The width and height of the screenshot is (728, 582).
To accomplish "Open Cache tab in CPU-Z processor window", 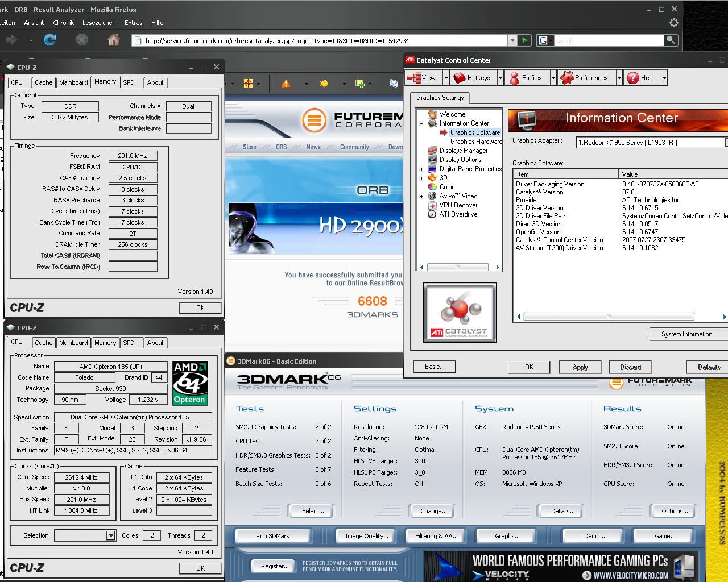I will coord(43,343).
